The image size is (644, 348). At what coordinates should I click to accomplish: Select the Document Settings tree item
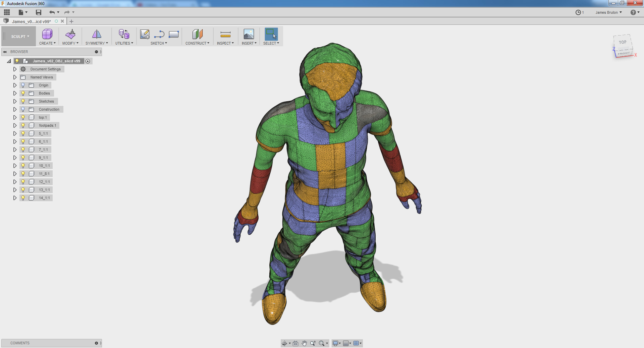pos(45,69)
